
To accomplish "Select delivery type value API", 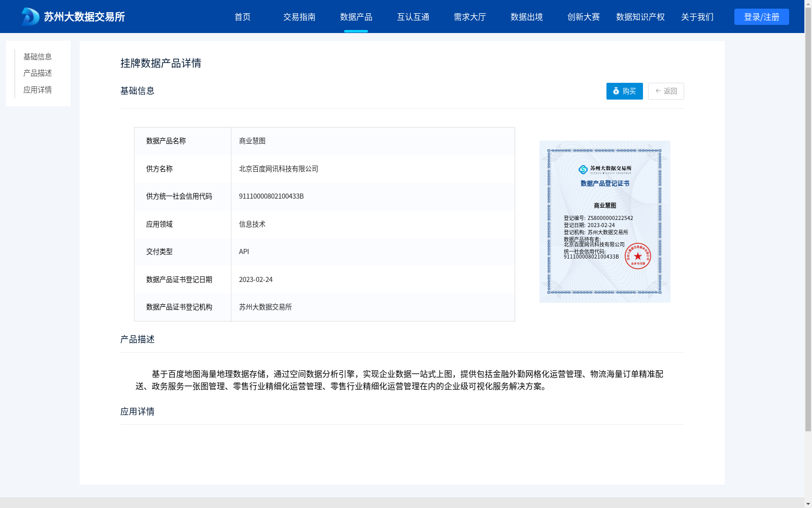I will (x=244, y=251).
